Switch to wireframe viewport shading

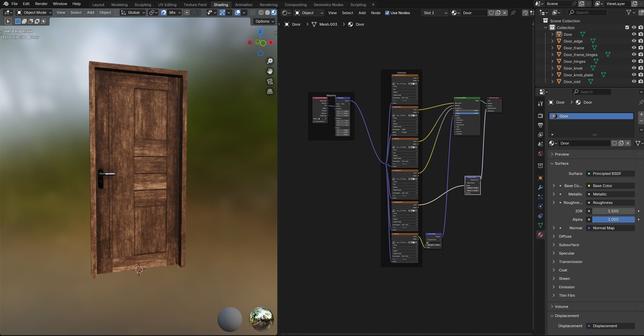pos(261,12)
